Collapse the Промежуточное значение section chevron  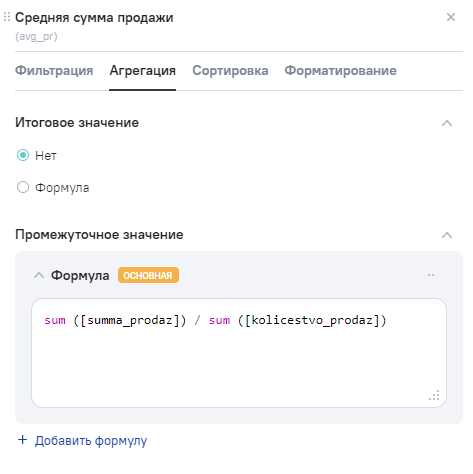(447, 235)
